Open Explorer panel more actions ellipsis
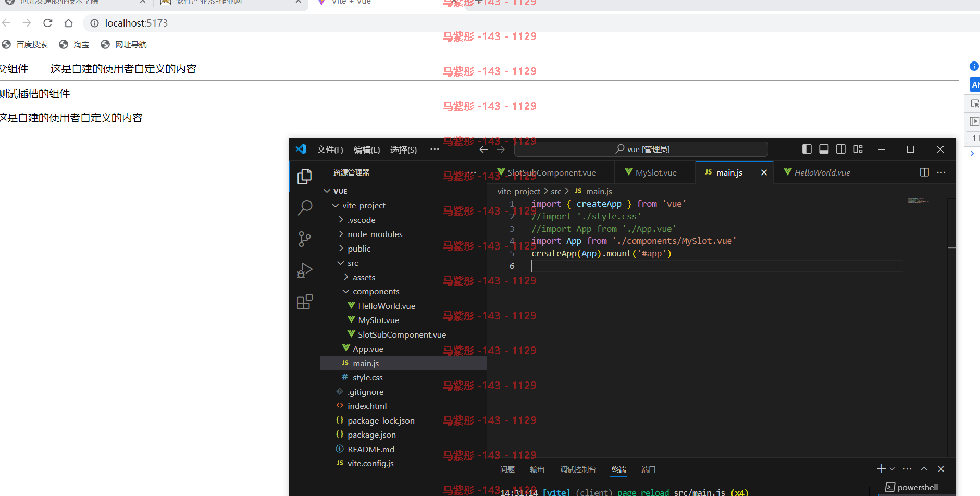The width and height of the screenshot is (980, 496). 472,172
